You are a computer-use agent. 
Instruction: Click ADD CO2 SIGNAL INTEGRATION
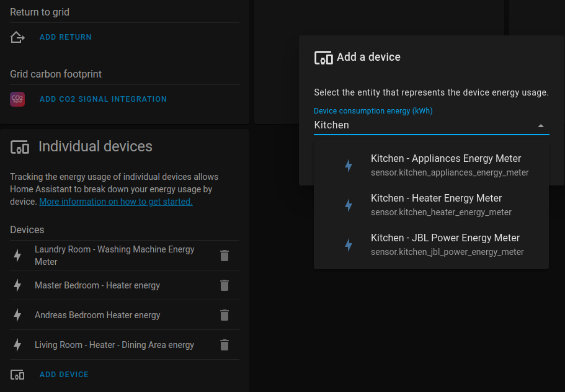(103, 99)
